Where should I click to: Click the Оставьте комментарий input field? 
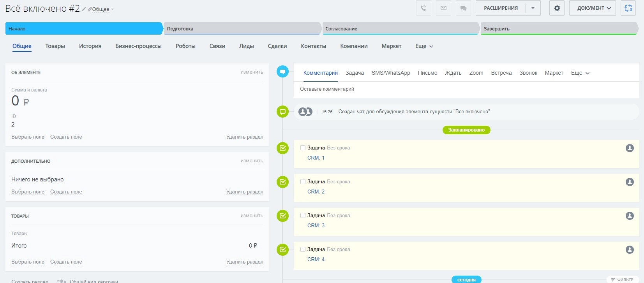click(466, 89)
